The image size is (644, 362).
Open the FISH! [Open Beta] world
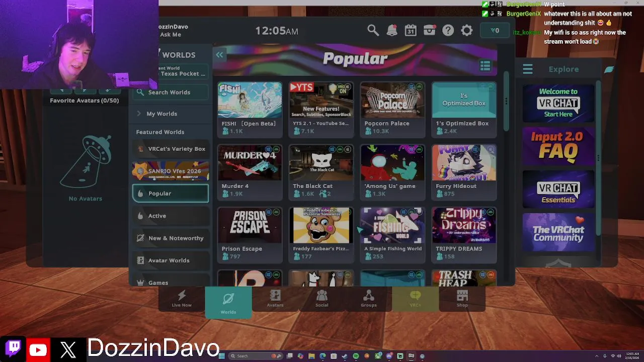click(250, 109)
